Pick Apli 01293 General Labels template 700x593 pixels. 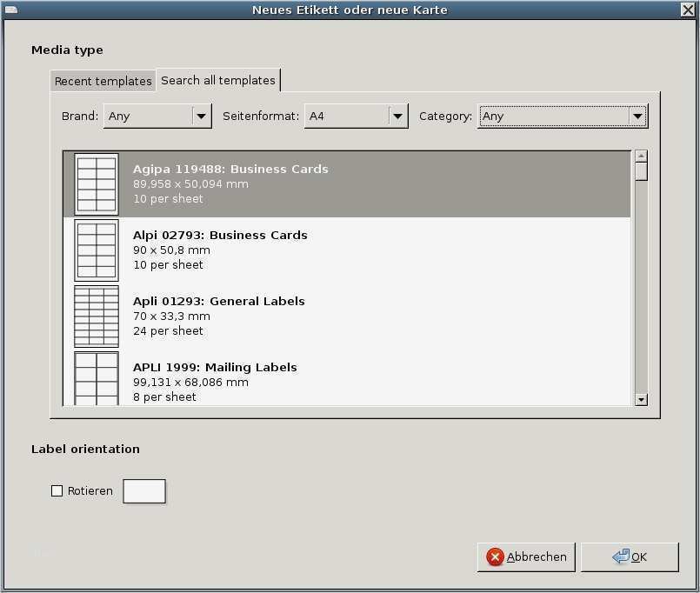(x=347, y=316)
